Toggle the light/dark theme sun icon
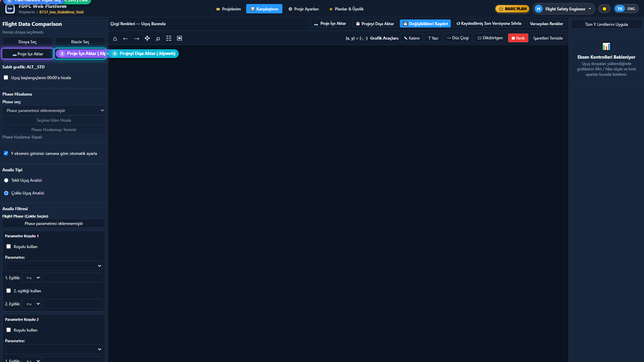Image resolution: width=644 pixels, height=362 pixels. [x=604, y=9]
